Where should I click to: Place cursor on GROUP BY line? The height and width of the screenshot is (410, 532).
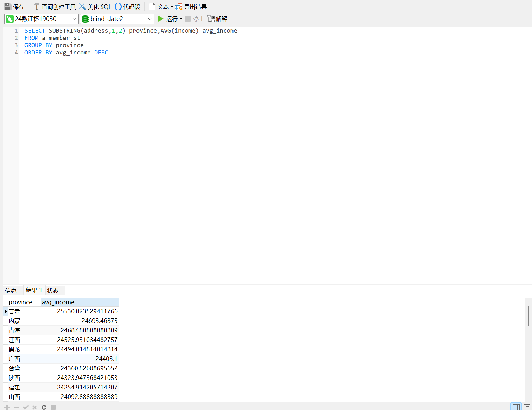pos(54,45)
